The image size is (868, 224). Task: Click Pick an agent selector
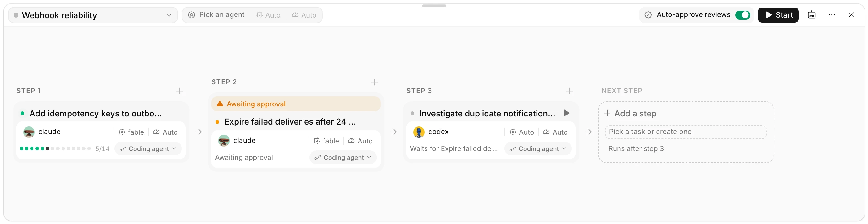tap(216, 15)
